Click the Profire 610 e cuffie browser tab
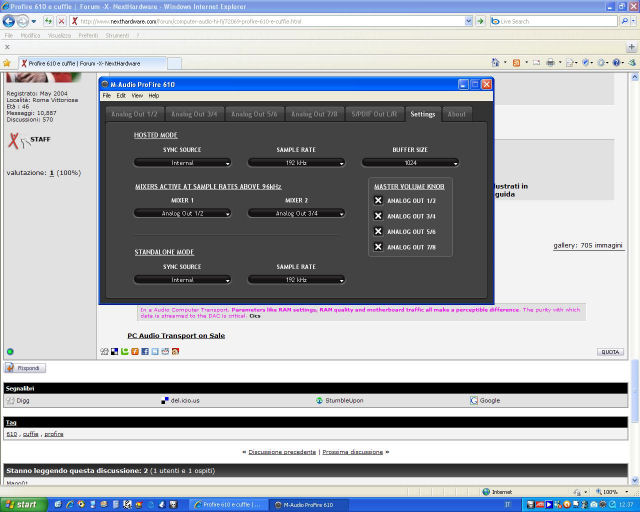 point(93,63)
